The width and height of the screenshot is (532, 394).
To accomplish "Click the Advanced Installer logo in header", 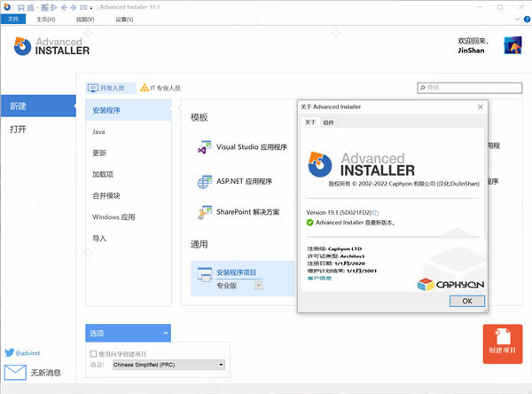I will (x=51, y=46).
